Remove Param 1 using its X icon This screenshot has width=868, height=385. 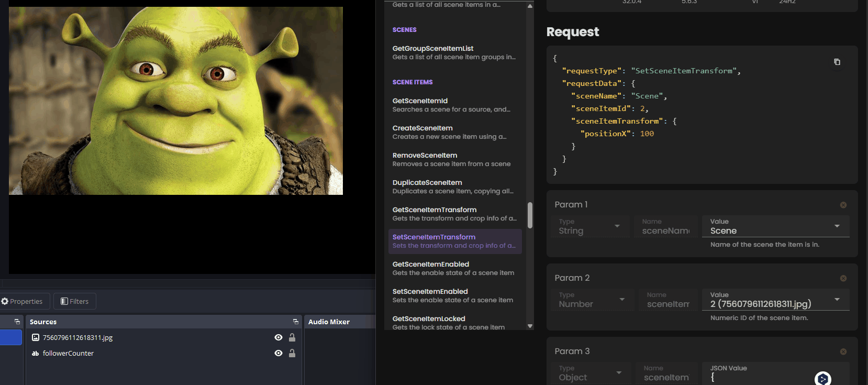coord(843,205)
